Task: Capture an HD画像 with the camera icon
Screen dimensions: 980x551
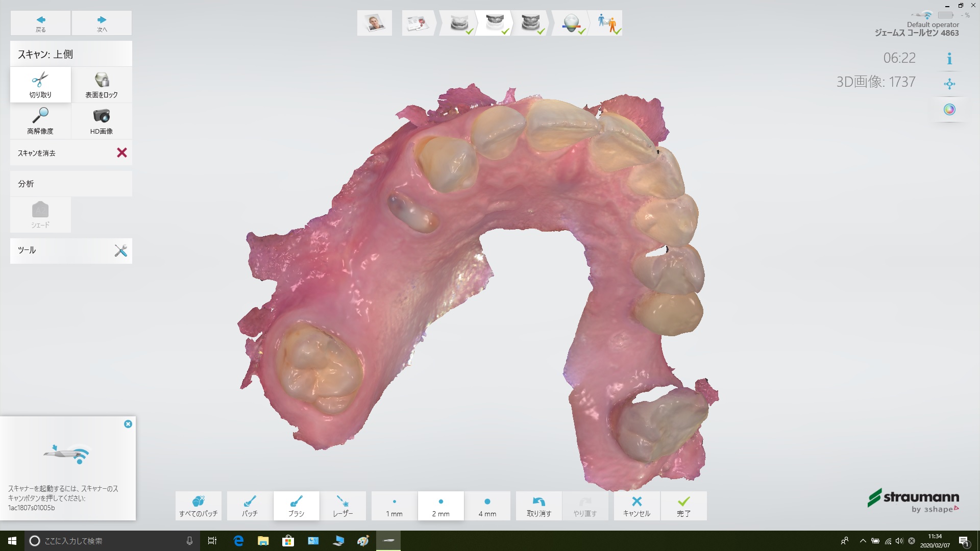Action: 102,121
